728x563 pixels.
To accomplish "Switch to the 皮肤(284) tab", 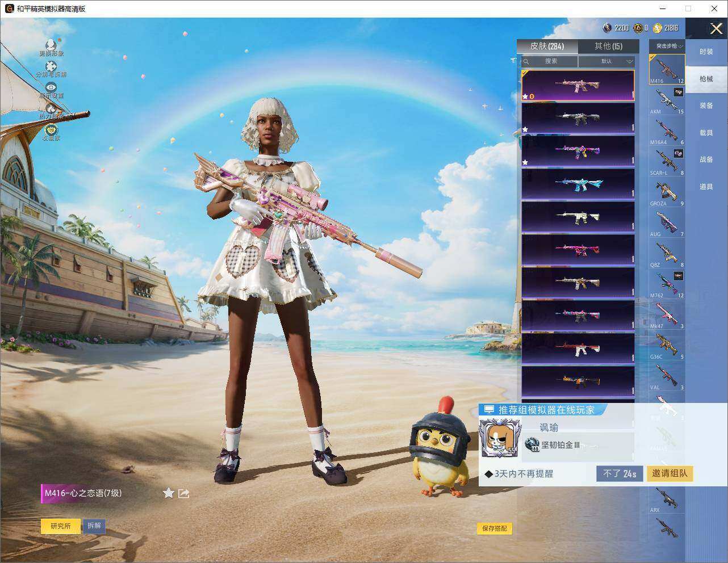I will click(547, 46).
